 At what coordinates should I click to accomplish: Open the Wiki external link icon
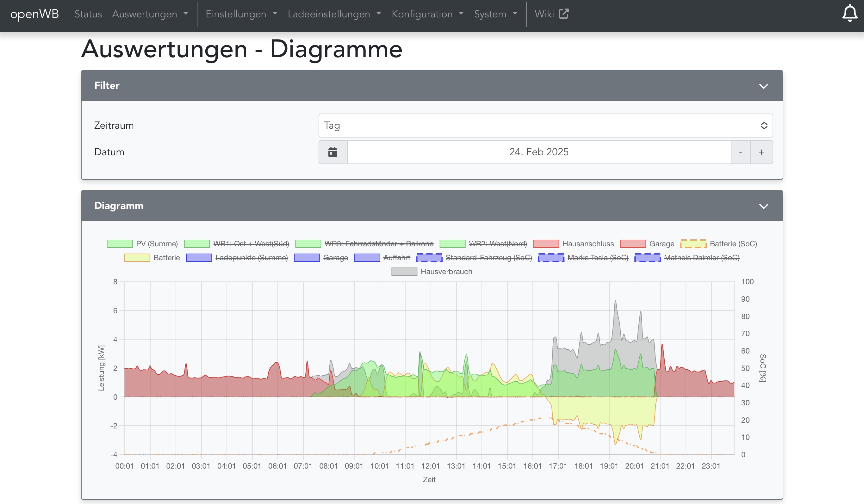[563, 14]
